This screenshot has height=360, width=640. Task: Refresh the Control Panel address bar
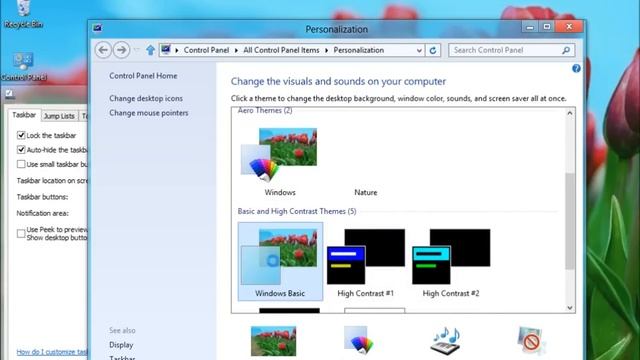coord(433,50)
